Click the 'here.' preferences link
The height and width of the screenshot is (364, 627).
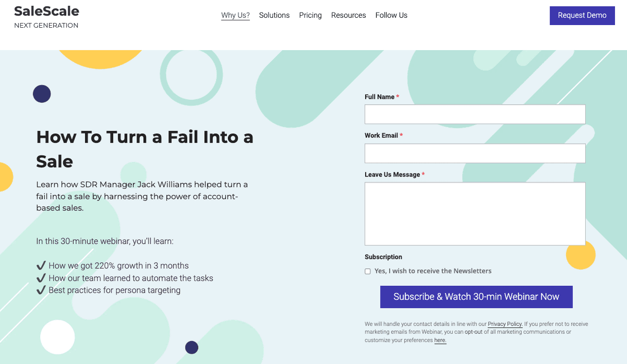click(x=440, y=340)
